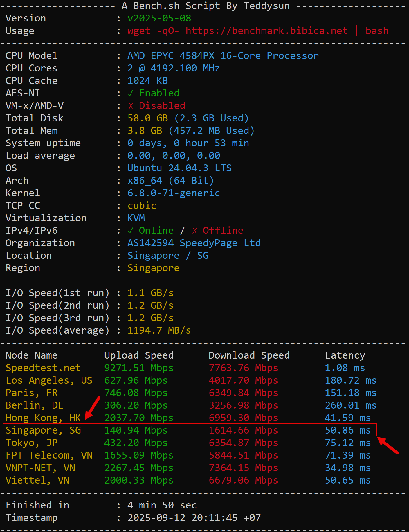The width and height of the screenshot is (409, 532).
Task: Click the IPv6 Offline status
Action: [217, 231]
